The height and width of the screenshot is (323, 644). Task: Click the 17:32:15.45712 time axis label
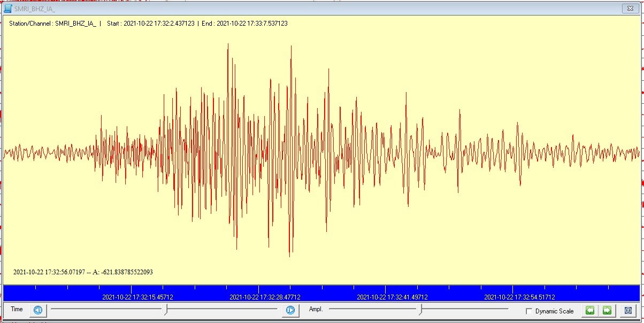[x=137, y=297]
